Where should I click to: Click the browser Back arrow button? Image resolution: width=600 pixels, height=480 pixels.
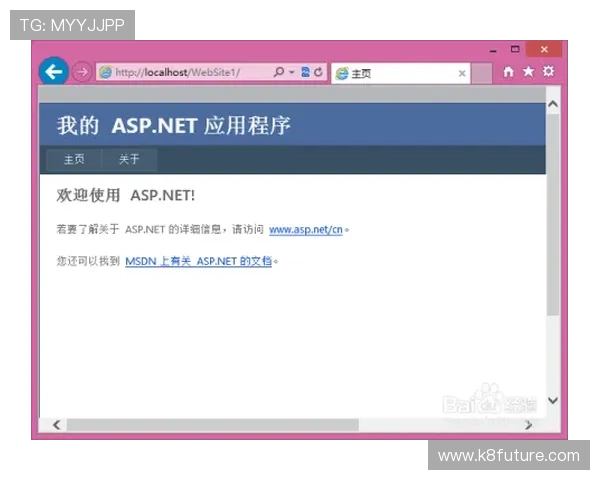point(53,72)
